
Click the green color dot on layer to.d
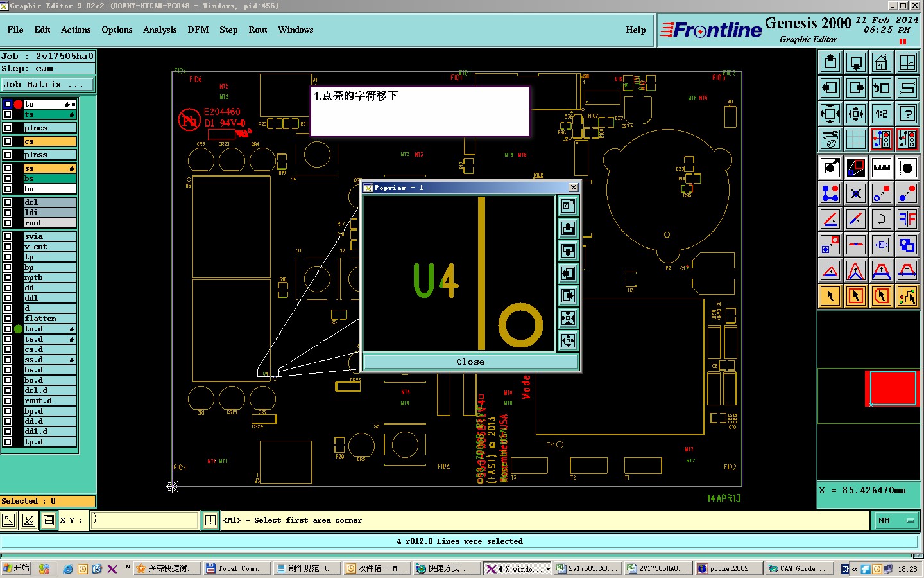pyautogui.click(x=19, y=329)
